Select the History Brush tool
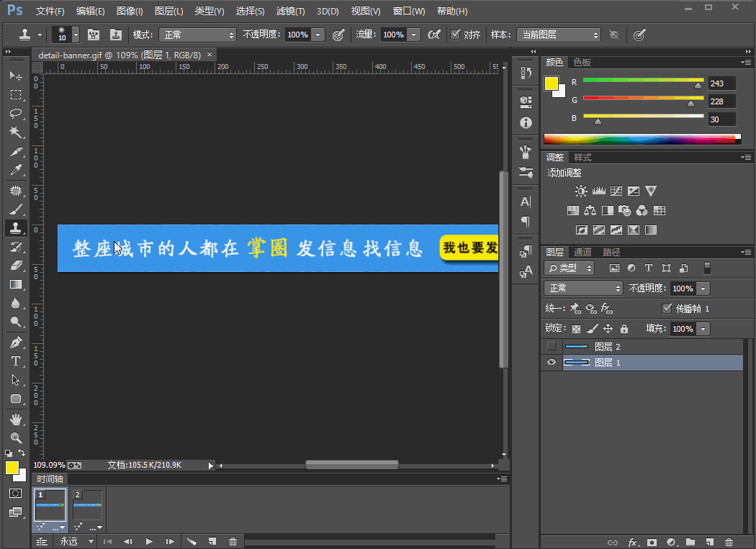Viewport: 756px width, 549px height. pos(16,248)
